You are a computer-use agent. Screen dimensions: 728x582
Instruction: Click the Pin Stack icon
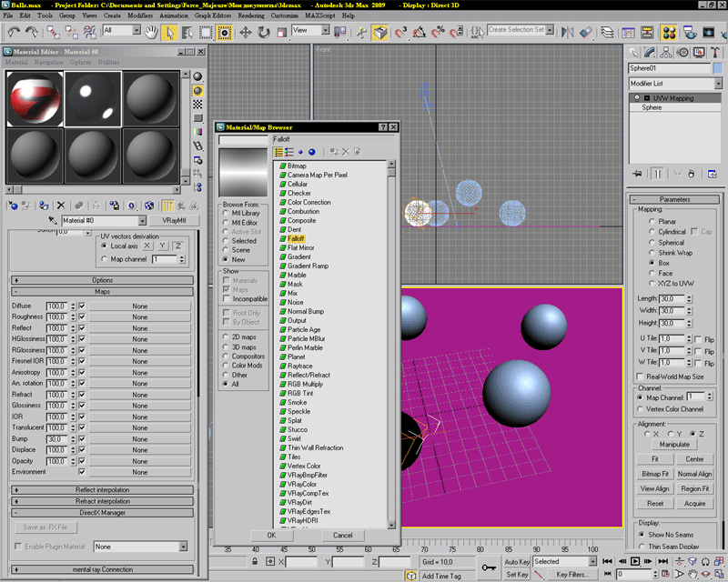tap(638, 174)
